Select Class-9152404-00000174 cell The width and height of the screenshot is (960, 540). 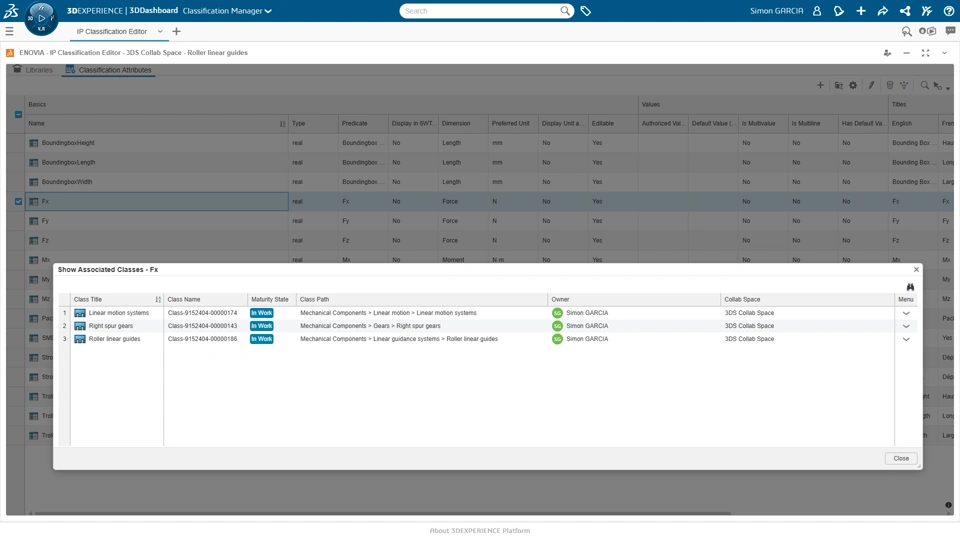pos(203,313)
